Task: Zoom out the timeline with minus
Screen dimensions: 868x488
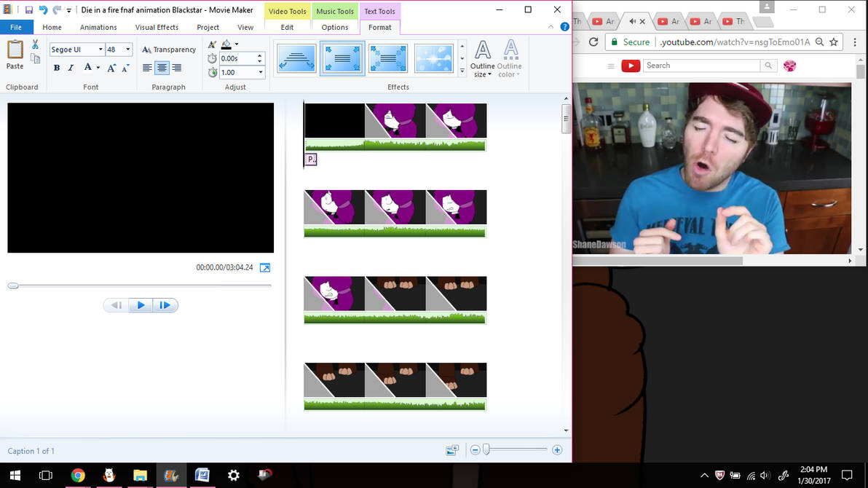Action: [475, 450]
